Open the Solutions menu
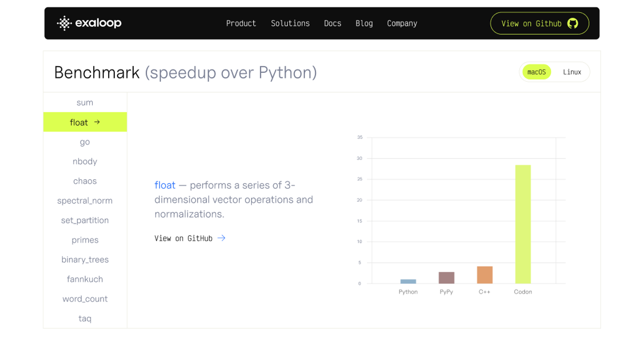The width and height of the screenshot is (644, 344). [x=290, y=23]
